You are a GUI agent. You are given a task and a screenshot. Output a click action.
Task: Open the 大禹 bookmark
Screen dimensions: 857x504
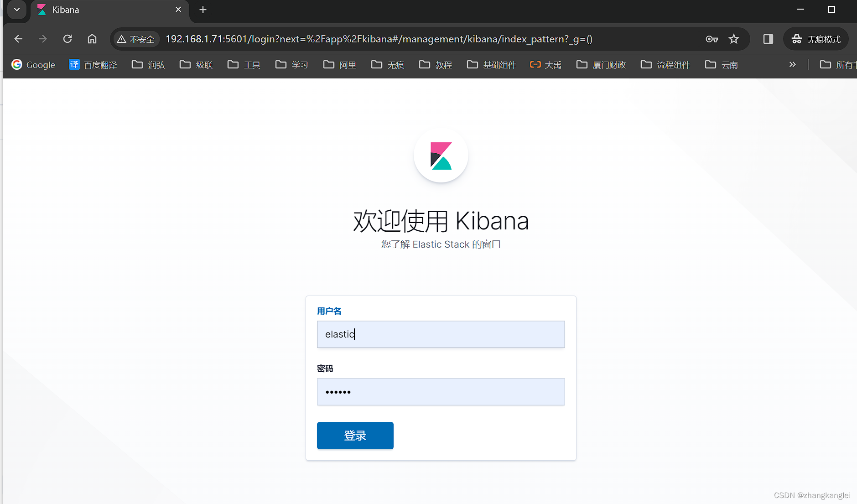pyautogui.click(x=545, y=65)
